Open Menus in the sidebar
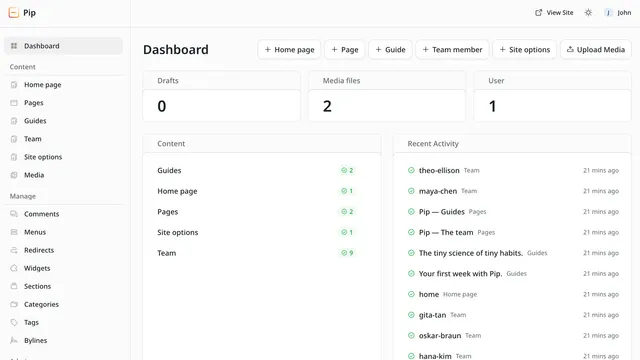The height and width of the screenshot is (360, 640). [x=63, y=232]
